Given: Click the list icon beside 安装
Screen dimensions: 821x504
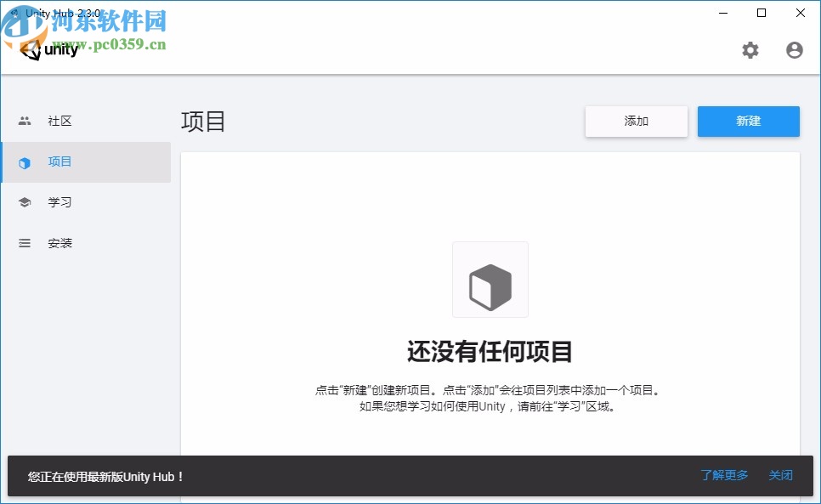Looking at the screenshot, I should click(x=25, y=243).
